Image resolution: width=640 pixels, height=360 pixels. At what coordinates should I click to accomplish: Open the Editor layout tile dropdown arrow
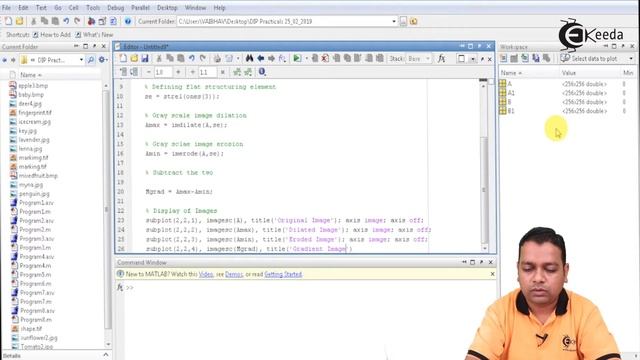pyautogui.click(x=473, y=59)
